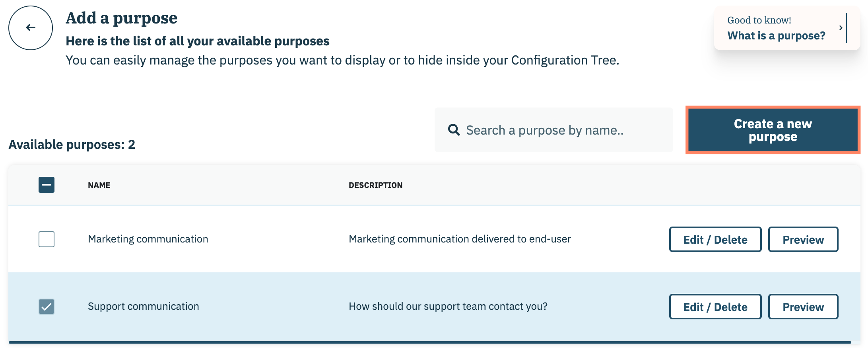Toggle the select-all checkbox in table header

point(47,185)
